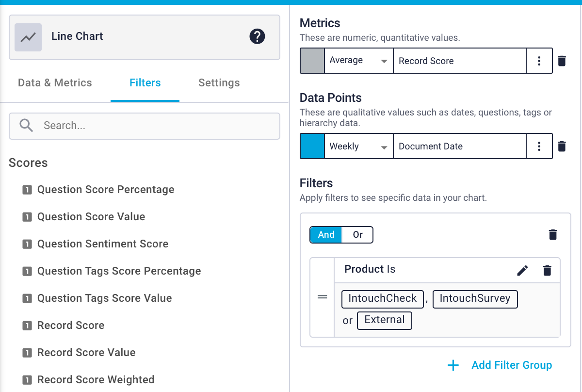Viewport: 582px width, 392px height.
Task: Edit the Product Is filter condition
Action: pos(522,270)
